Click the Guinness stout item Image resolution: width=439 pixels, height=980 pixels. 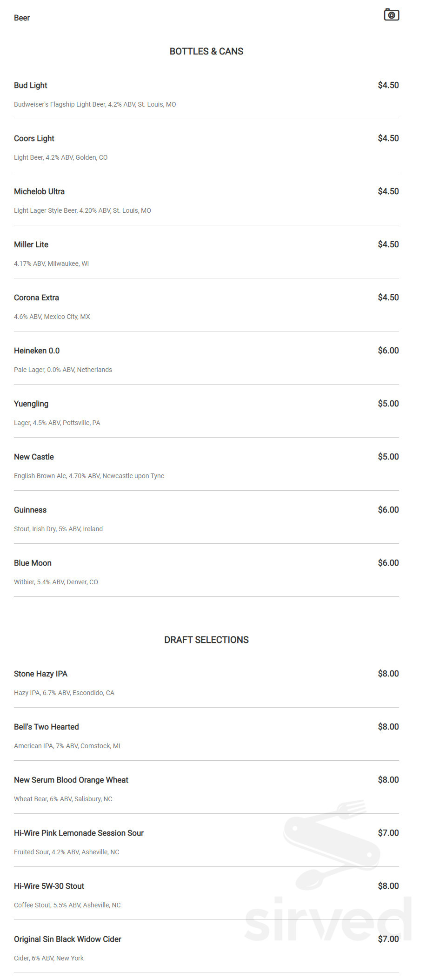(30, 510)
